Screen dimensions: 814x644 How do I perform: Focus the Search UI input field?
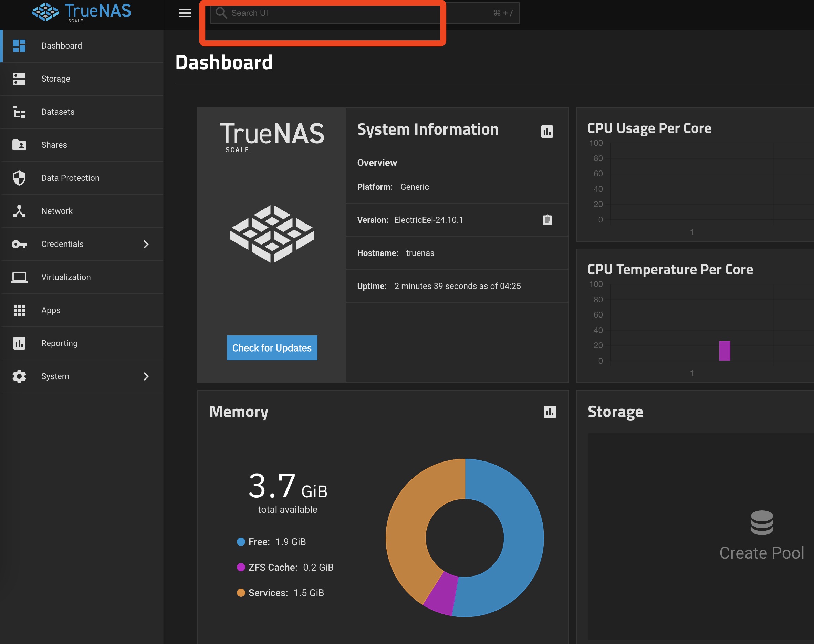click(x=339, y=13)
